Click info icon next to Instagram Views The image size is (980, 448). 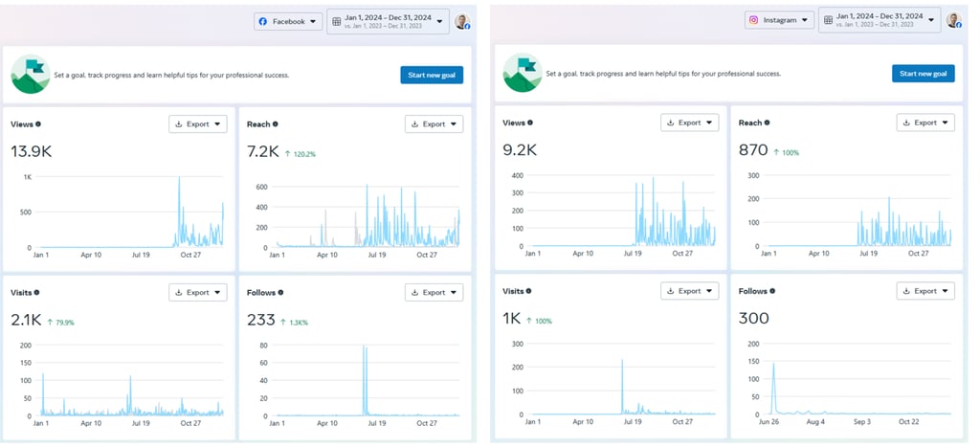(530, 123)
